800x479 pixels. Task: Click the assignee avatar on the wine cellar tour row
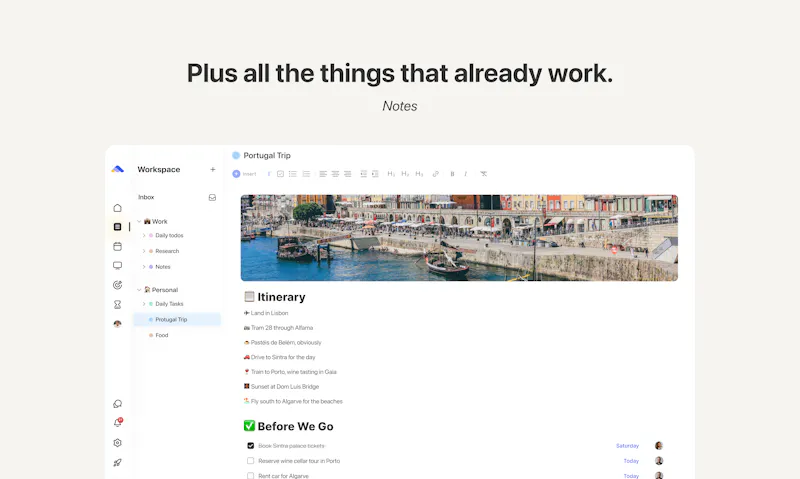[659, 461]
